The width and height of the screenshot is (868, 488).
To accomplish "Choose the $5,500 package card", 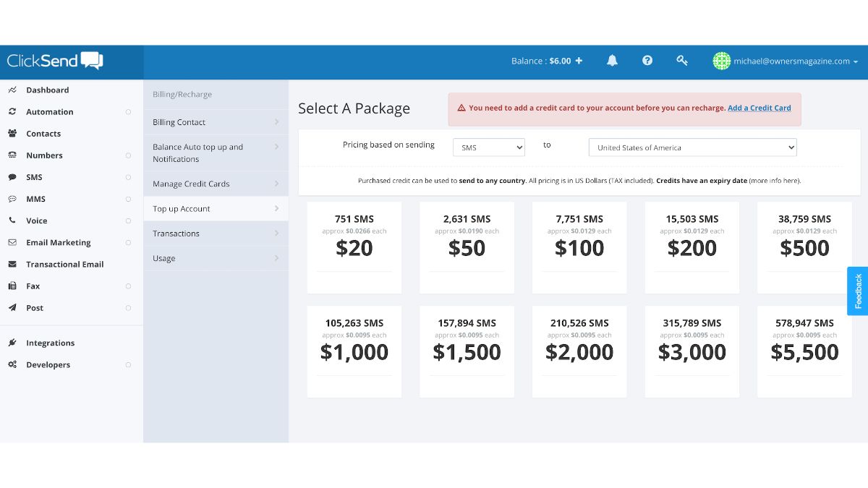I will [804, 351].
